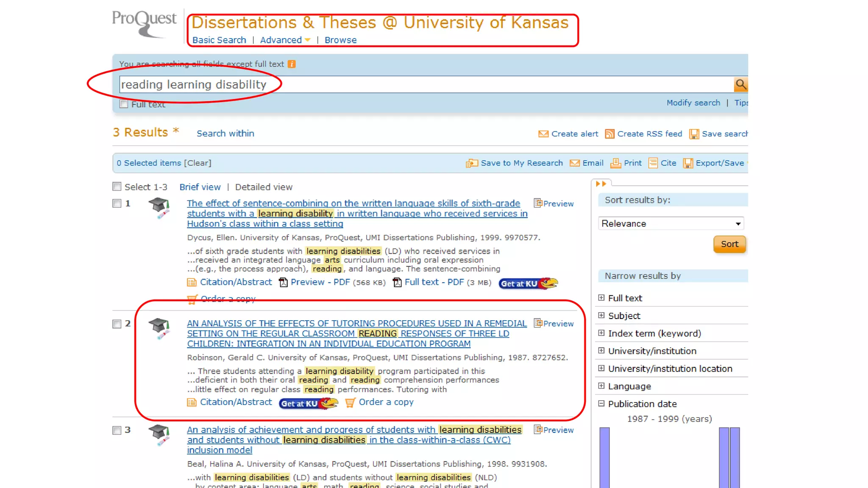The image size is (868, 488).
Task: Click the 1999 publication date bar
Action: [735, 457]
